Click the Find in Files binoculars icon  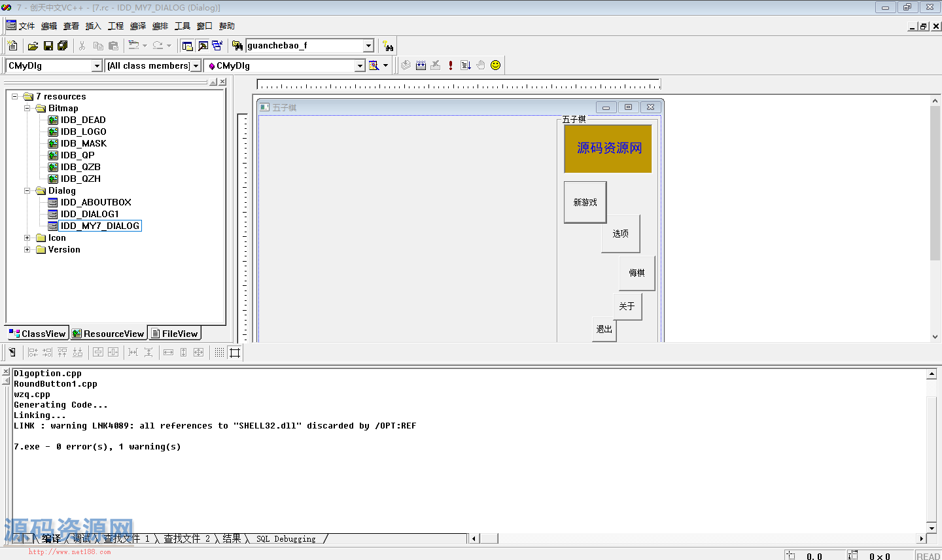click(x=237, y=46)
